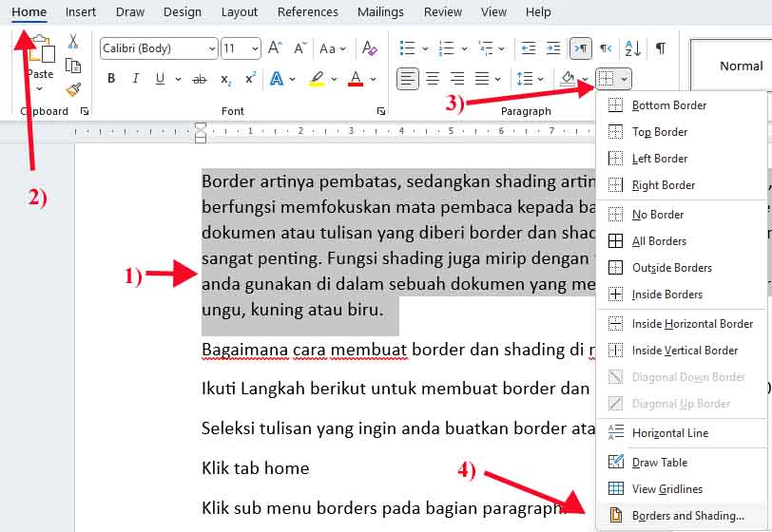
Task: Show paragraph marks pilcrow icon
Action: (661, 48)
